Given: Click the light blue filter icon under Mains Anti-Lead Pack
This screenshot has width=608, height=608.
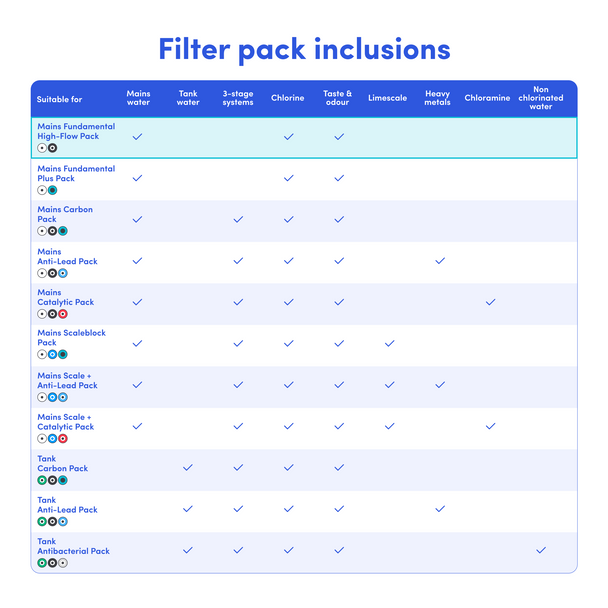Looking at the screenshot, I should (63, 273).
